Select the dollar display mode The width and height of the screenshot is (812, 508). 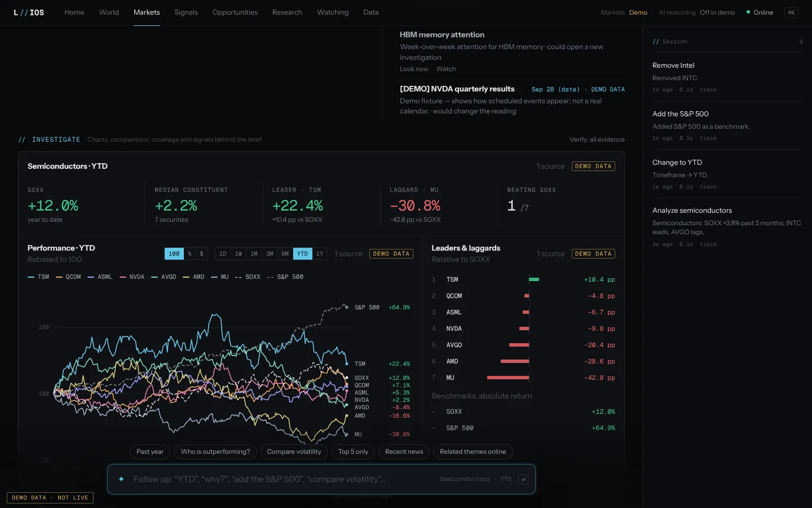point(202,254)
